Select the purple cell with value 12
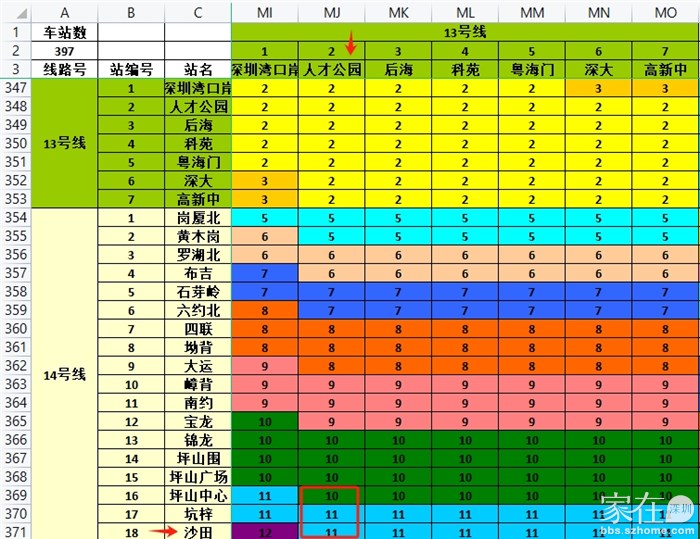 [265, 531]
